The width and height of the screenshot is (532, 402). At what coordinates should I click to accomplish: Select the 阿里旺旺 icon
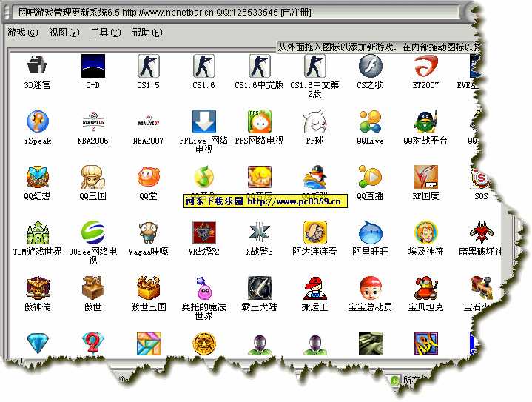tap(370, 232)
